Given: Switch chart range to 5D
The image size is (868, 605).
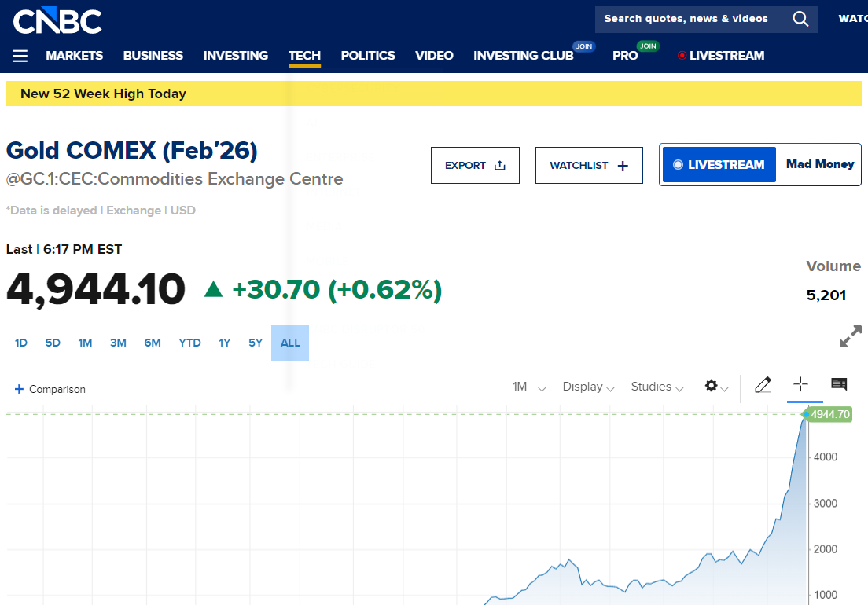Looking at the screenshot, I should 53,343.
